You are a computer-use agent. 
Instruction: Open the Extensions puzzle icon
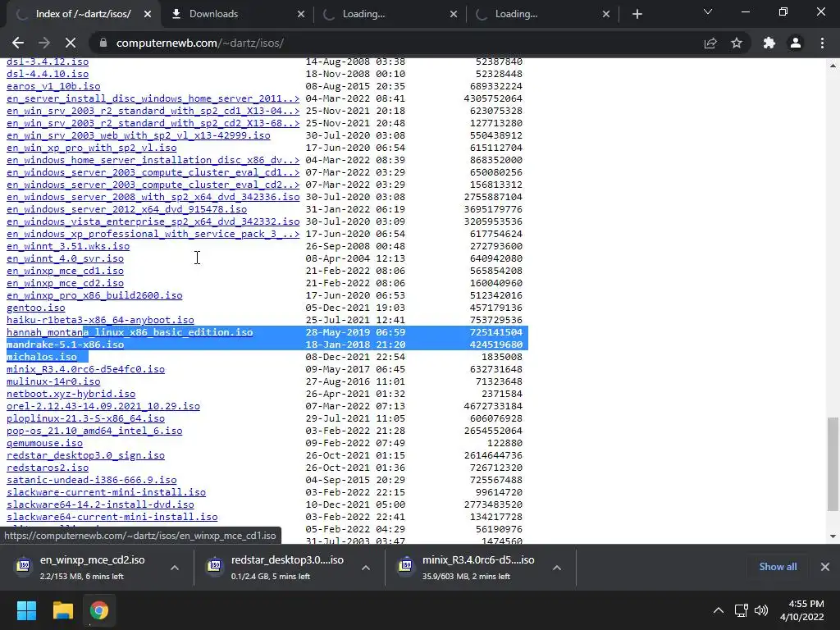coord(769,43)
